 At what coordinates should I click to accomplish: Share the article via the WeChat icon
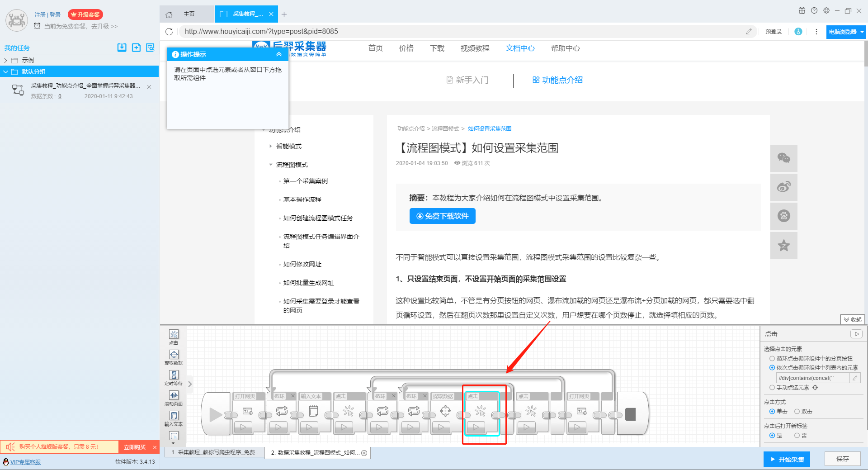tap(783, 158)
